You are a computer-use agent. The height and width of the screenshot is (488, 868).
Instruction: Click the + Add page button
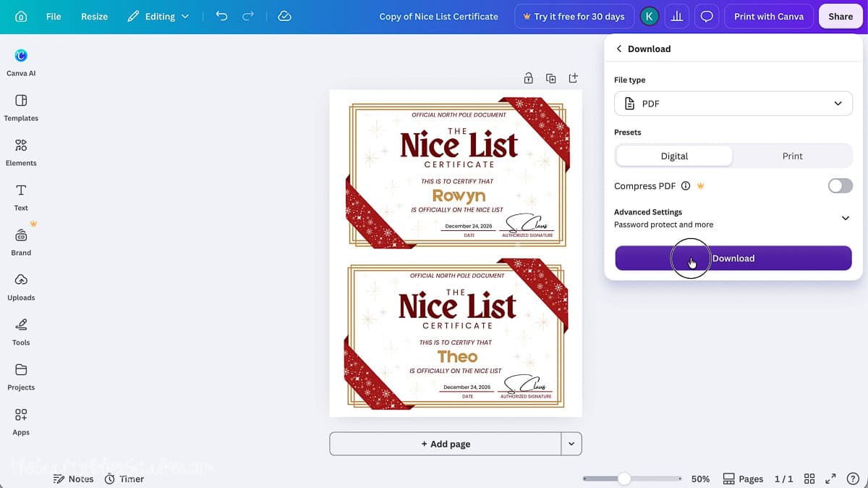(446, 444)
